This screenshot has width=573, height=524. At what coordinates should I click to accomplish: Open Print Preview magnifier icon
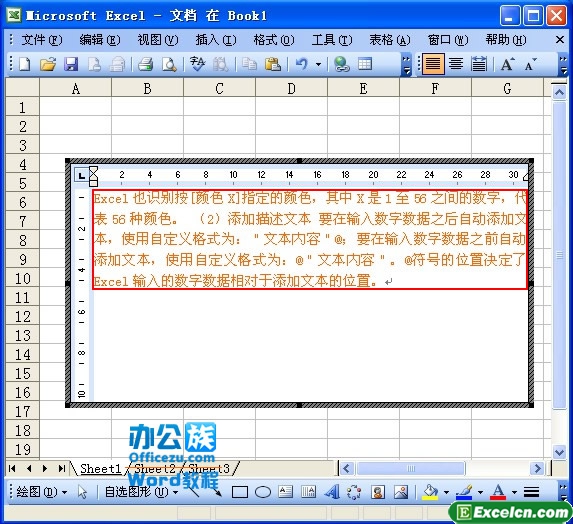[x=169, y=64]
